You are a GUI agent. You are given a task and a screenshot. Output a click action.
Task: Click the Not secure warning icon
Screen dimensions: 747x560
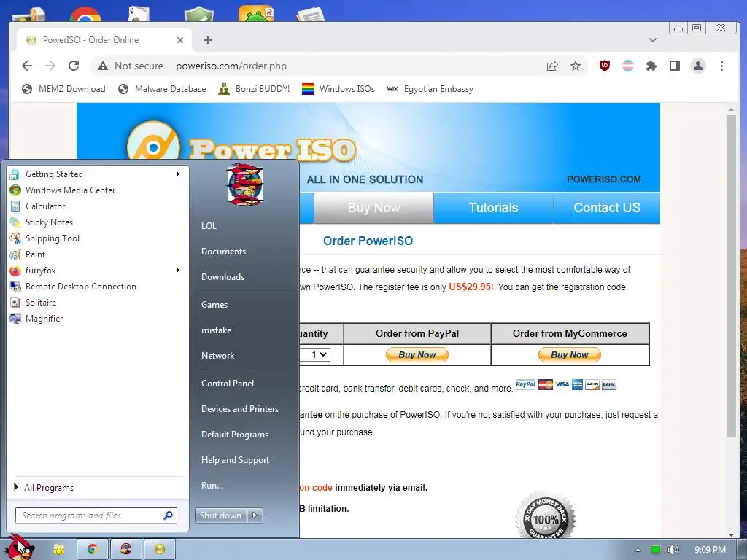[x=103, y=66]
